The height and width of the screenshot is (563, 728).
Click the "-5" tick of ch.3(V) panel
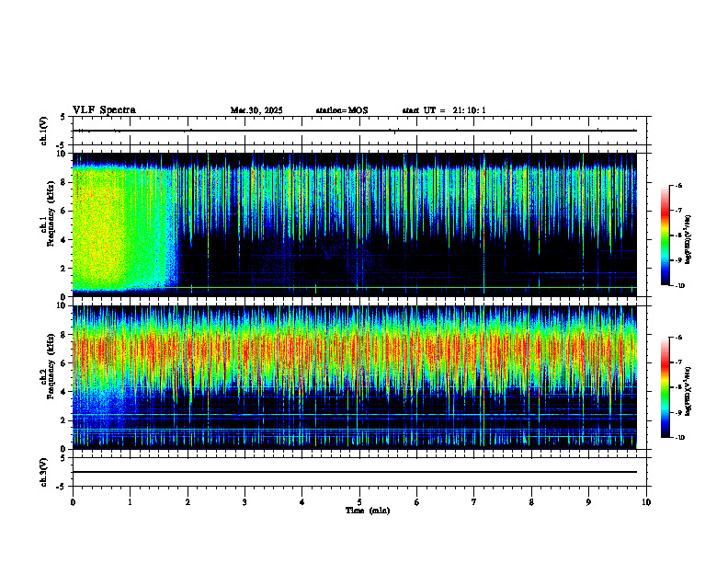point(63,487)
